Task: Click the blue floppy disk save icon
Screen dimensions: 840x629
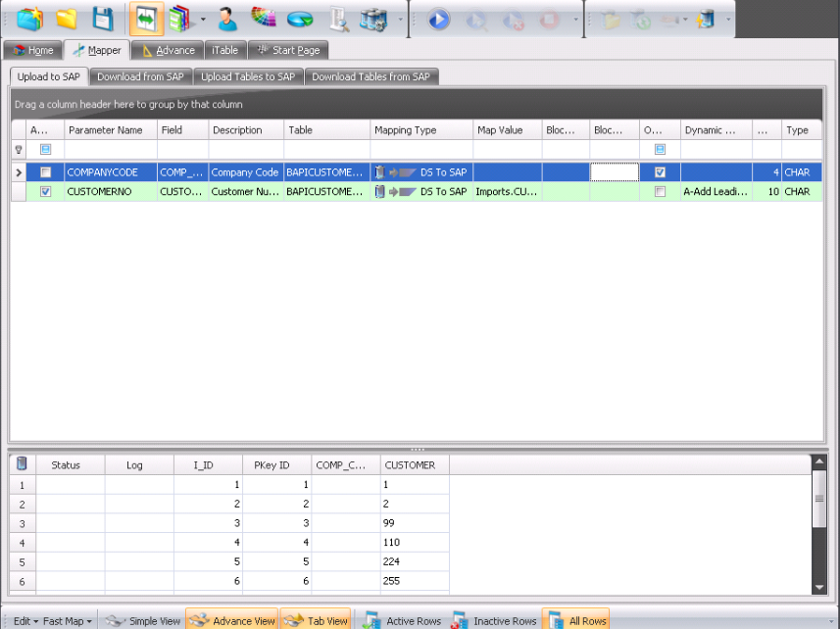Action: coord(102,19)
